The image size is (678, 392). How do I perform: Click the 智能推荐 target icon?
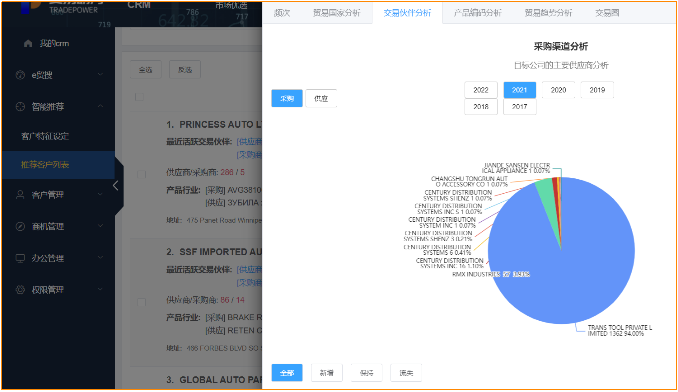coord(20,106)
